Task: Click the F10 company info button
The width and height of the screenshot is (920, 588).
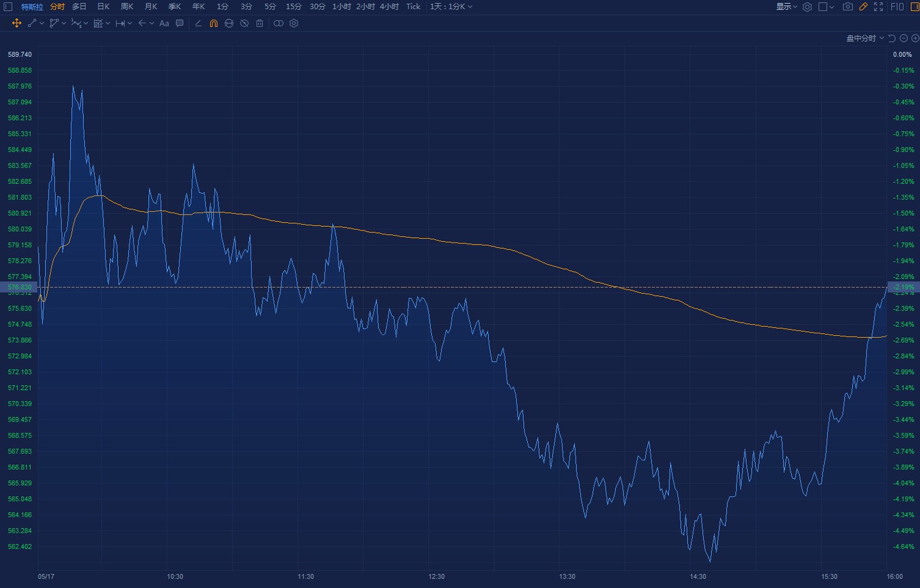Action: [897, 7]
